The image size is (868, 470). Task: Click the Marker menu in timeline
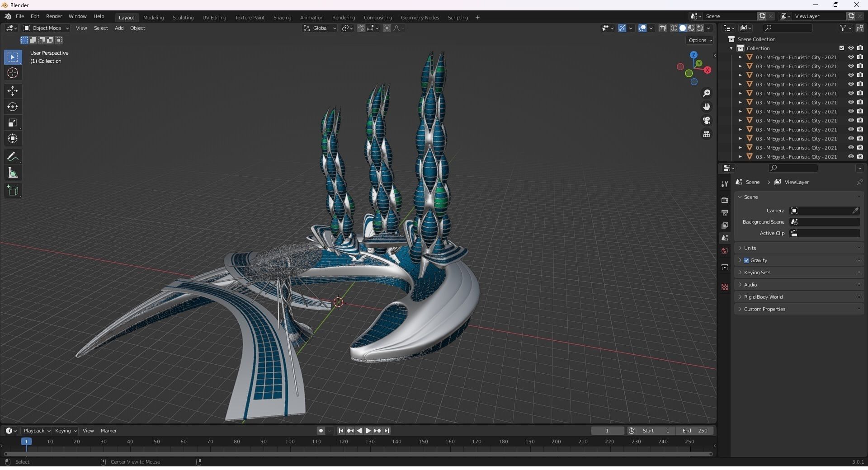(x=108, y=431)
